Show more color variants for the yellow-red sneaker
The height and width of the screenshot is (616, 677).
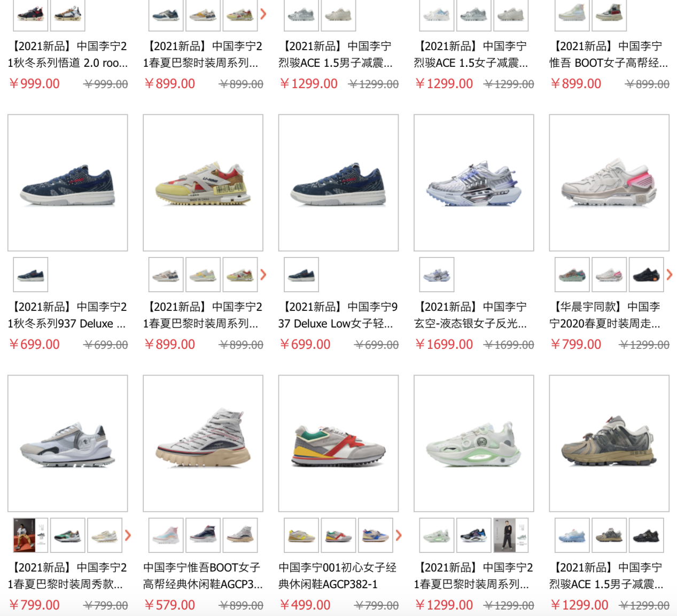[263, 275]
